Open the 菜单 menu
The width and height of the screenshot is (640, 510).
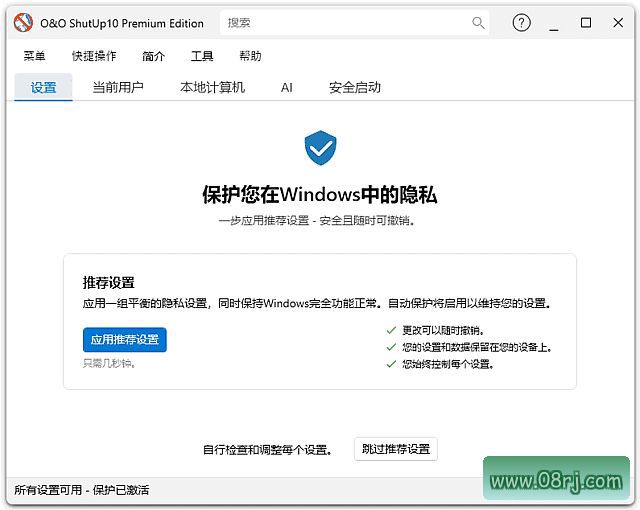34,56
